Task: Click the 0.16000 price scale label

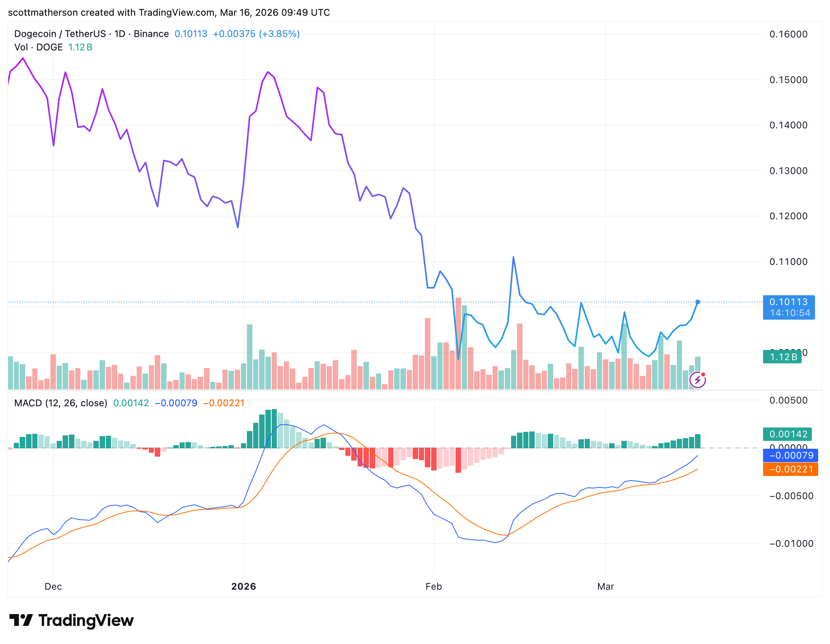Action: coord(789,34)
